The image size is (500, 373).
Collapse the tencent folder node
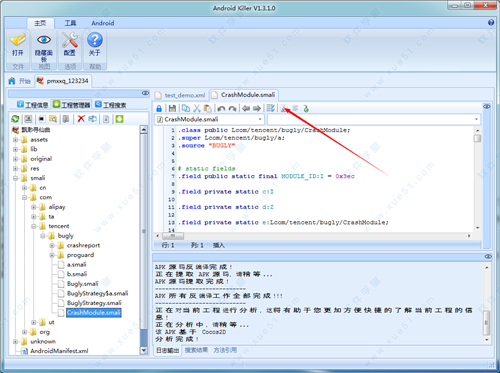[33, 226]
